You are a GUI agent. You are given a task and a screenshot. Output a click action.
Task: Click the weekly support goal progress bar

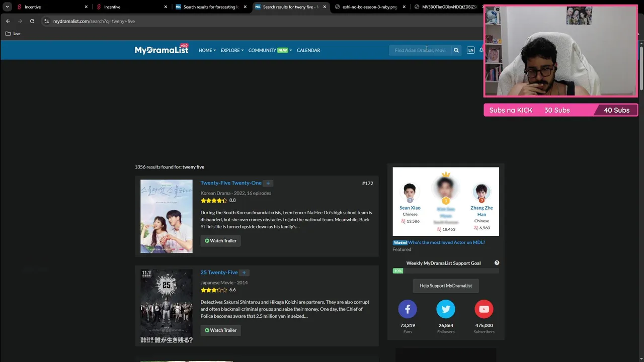[446, 271]
